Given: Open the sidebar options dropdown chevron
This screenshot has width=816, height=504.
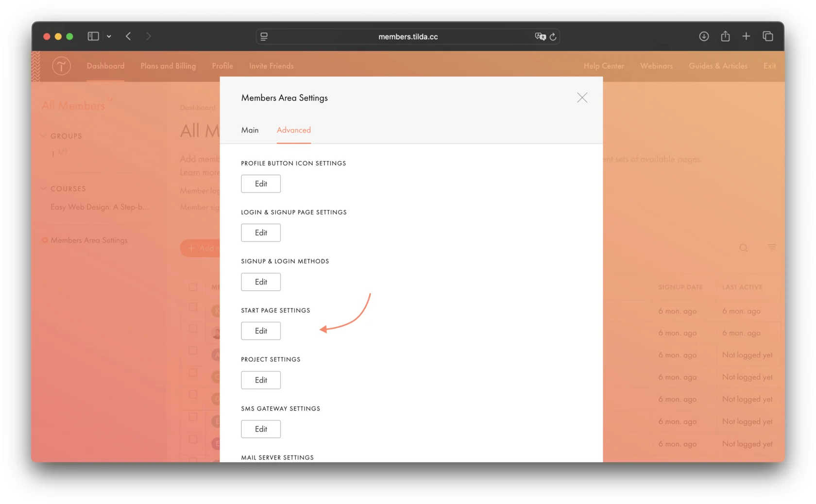Looking at the screenshot, I should [x=109, y=36].
